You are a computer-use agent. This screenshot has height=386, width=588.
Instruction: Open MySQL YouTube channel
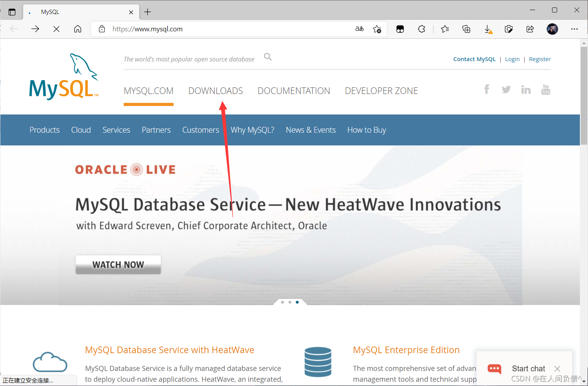pos(545,89)
